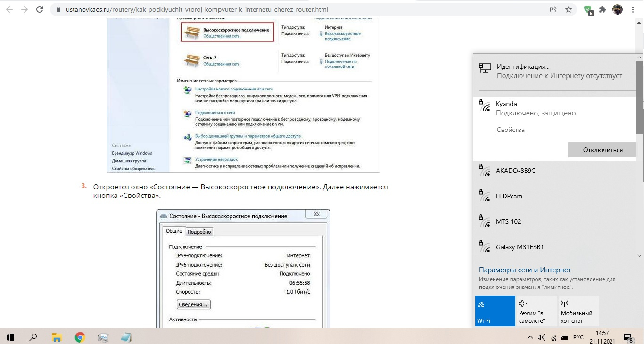Open the AdGuard green shield extension

(588, 10)
